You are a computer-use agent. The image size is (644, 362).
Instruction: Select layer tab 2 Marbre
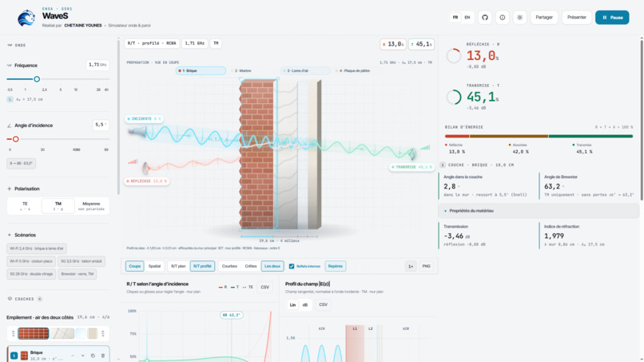point(252,70)
